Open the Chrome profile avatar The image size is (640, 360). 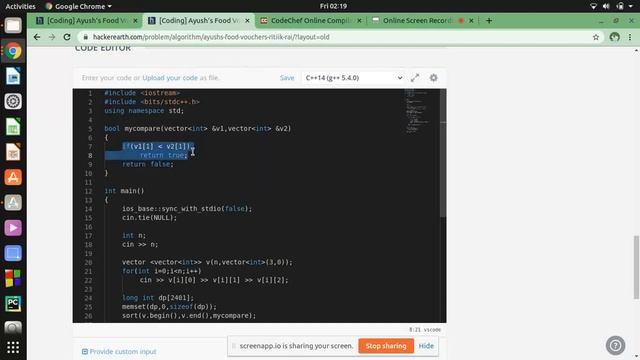(x=614, y=37)
